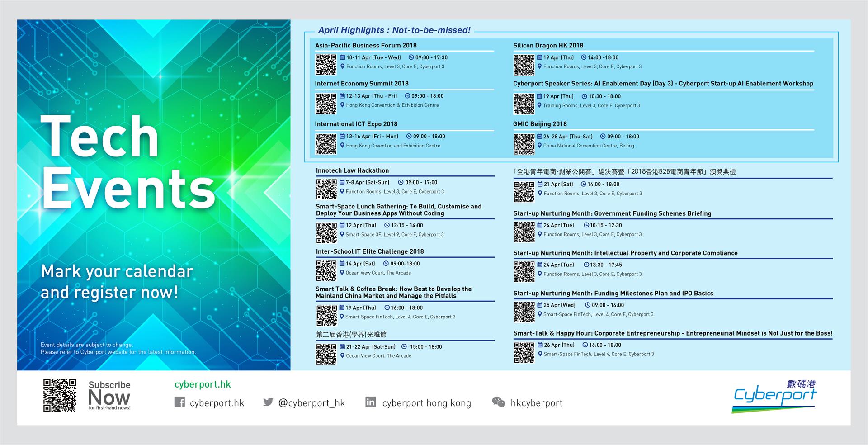Select the hkcyberport WeChat ID
The image size is (868, 445).
click(x=537, y=403)
